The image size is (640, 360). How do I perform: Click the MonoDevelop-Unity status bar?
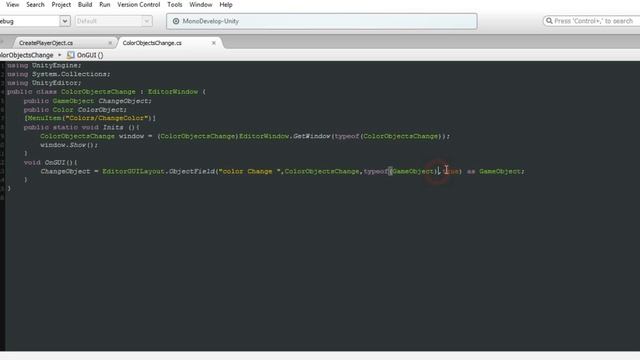(322, 21)
